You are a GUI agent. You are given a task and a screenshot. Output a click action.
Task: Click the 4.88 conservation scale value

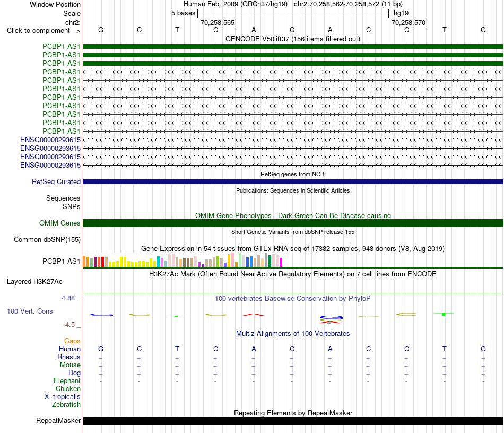click(x=68, y=298)
